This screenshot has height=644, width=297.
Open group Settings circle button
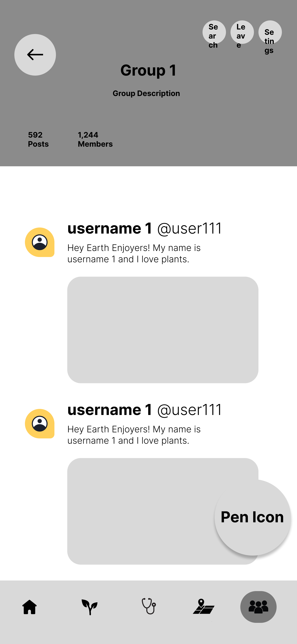270,33
